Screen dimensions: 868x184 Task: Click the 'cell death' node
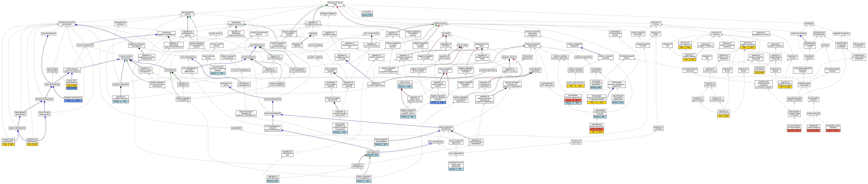[446, 34]
